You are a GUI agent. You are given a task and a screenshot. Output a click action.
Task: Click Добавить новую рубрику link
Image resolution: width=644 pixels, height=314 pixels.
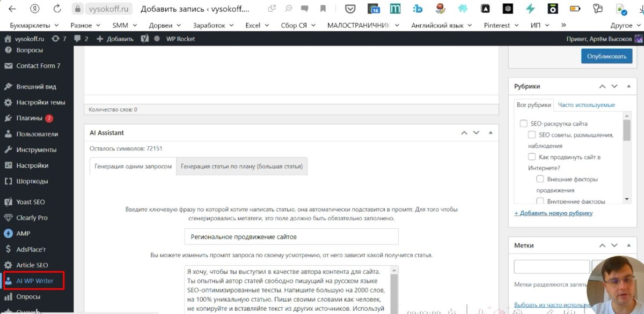tap(553, 213)
